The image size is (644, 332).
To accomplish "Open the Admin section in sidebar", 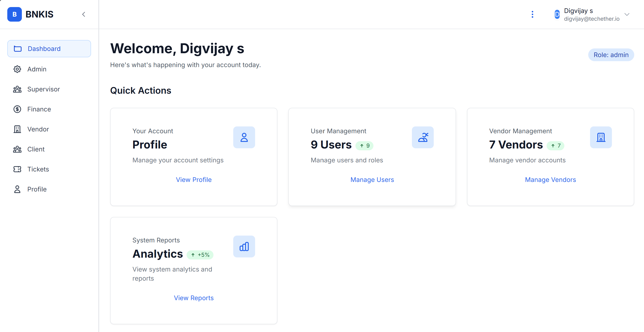I will (x=37, y=69).
